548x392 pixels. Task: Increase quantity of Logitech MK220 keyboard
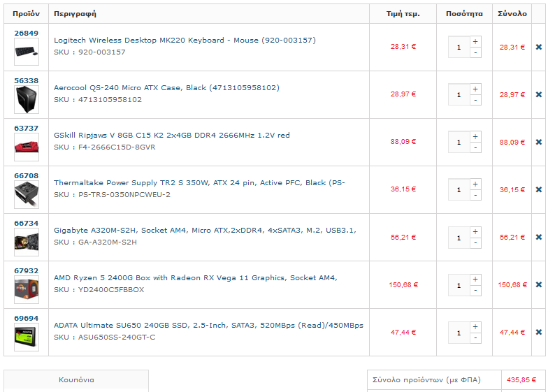475,42
